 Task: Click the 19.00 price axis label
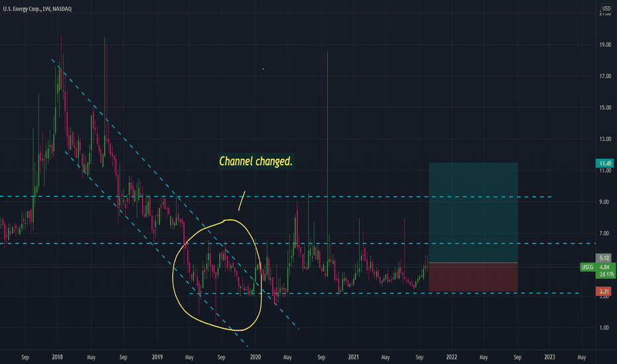coord(605,45)
